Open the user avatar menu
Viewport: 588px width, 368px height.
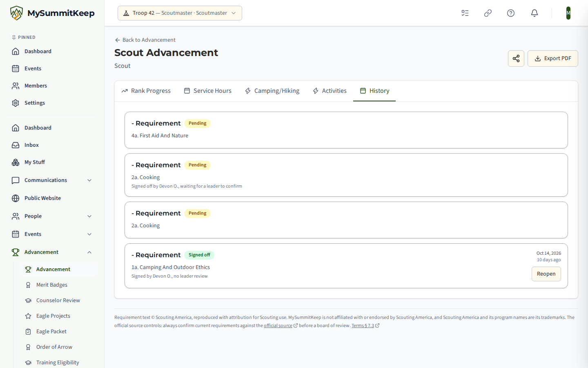(x=568, y=13)
